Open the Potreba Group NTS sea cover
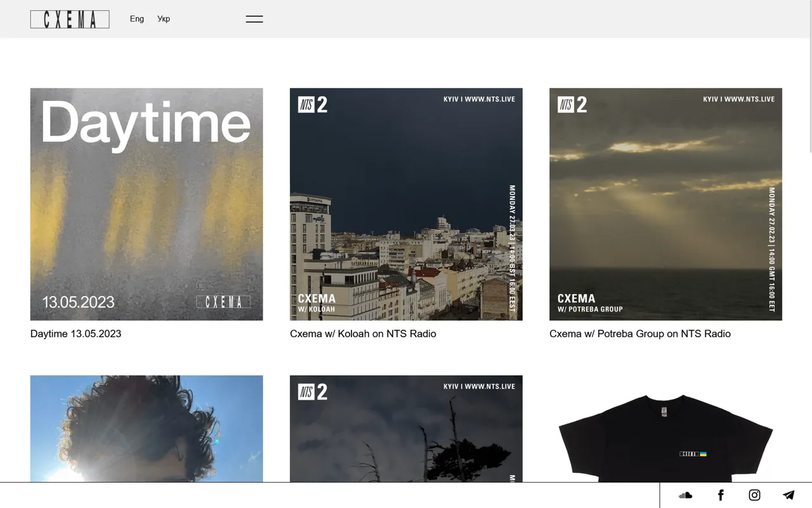 (665, 204)
